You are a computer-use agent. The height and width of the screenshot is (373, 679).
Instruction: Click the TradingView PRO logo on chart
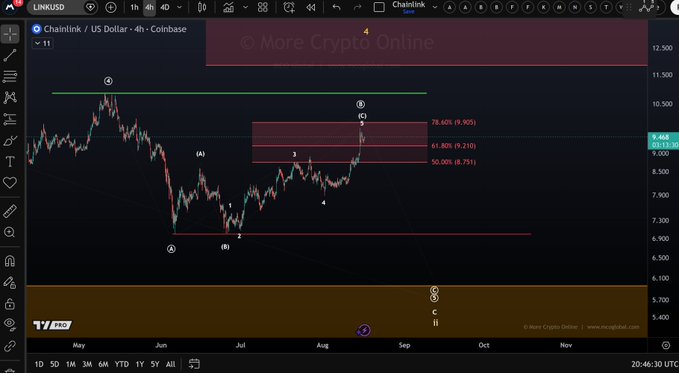[52, 325]
